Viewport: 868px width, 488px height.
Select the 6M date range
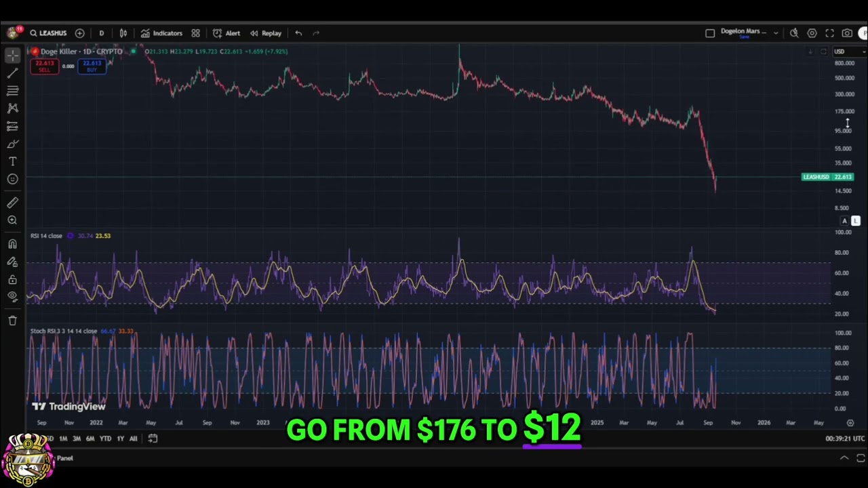(90, 439)
